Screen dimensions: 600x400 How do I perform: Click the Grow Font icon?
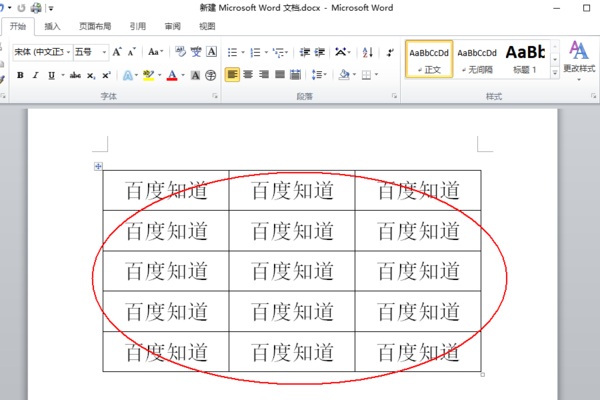[117, 52]
